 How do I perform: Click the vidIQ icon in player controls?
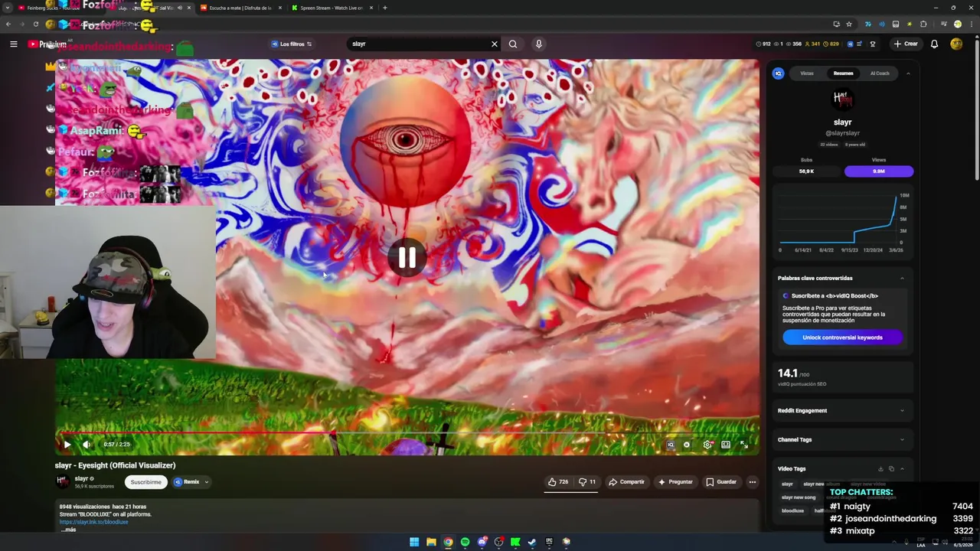671,445
